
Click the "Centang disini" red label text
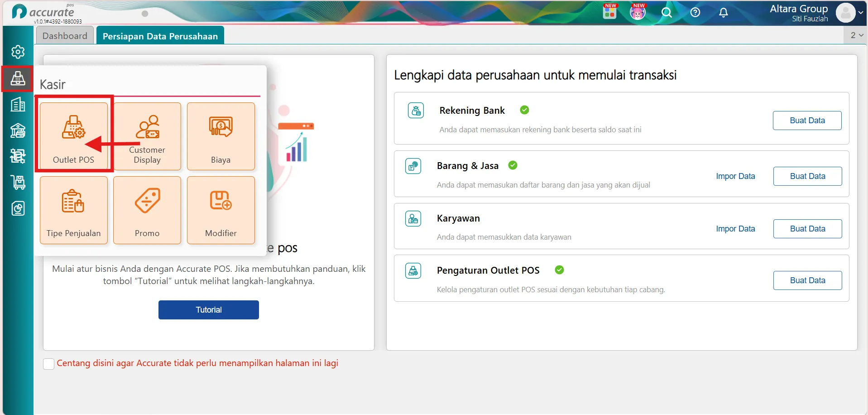[197, 363]
